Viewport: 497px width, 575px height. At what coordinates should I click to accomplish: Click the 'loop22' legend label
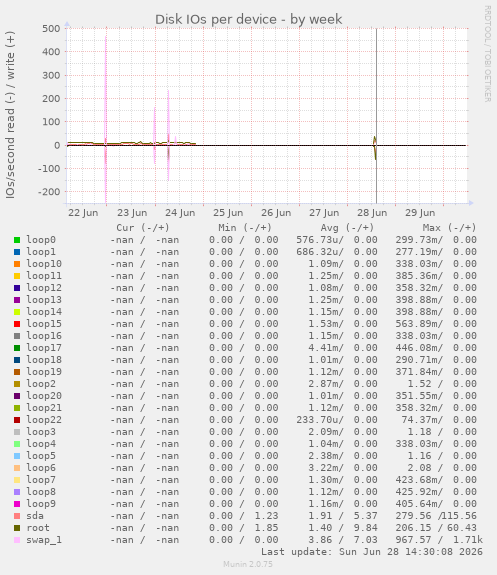pos(44,420)
